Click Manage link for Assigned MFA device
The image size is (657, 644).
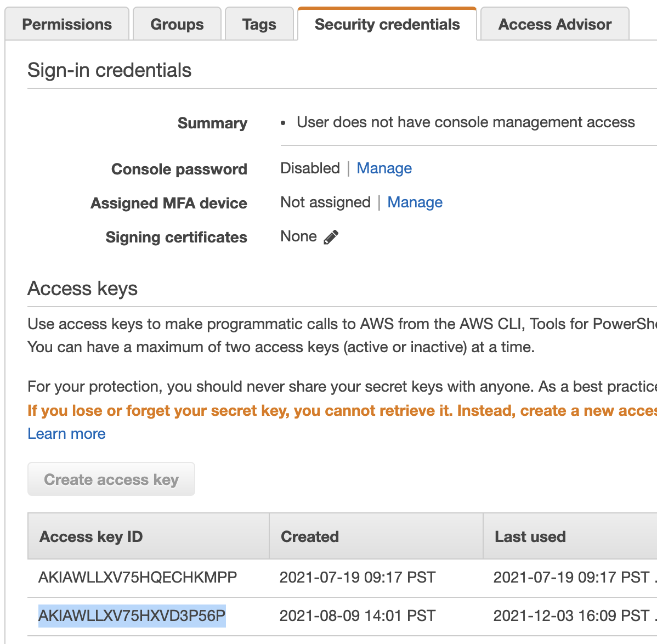click(x=415, y=202)
